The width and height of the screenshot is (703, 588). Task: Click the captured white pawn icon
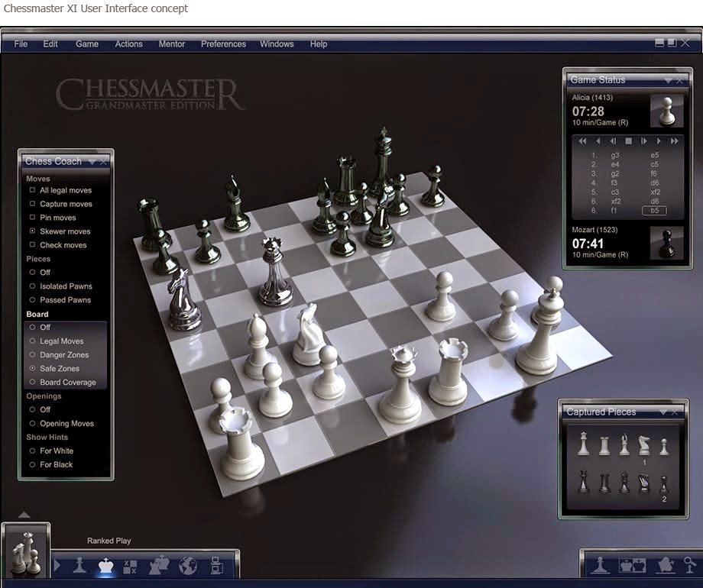coord(664,447)
